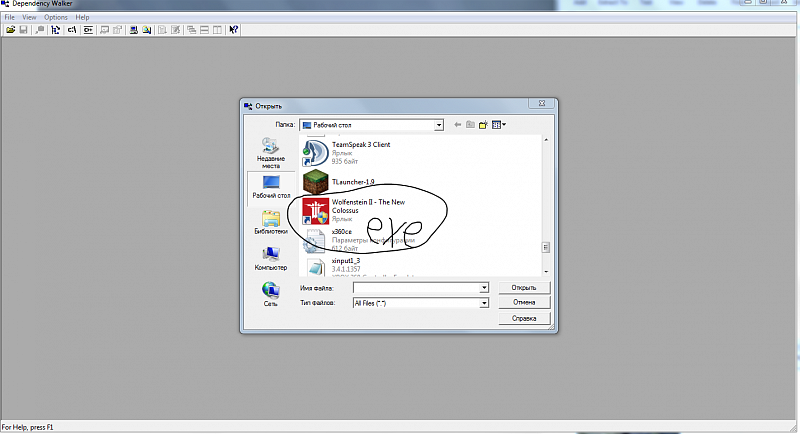Open Библиотеки in places bar
Screen dimensions: 800x434
[x=271, y=223]
